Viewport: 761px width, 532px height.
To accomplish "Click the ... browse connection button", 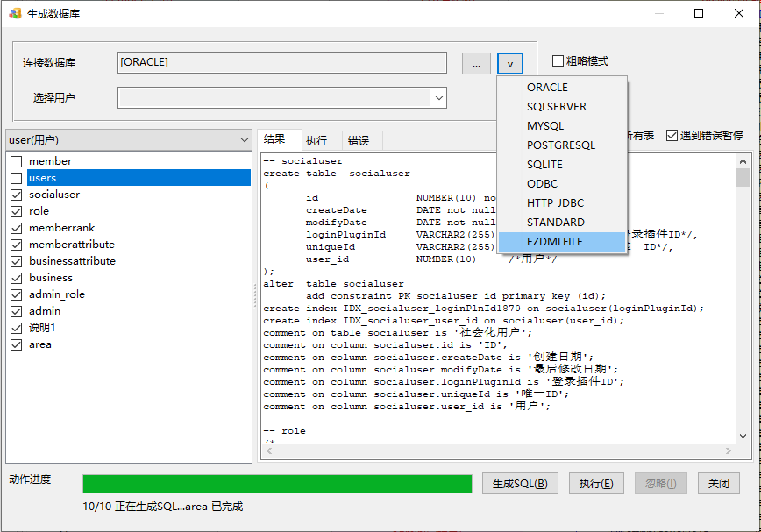I will click(x=476, y=63).
